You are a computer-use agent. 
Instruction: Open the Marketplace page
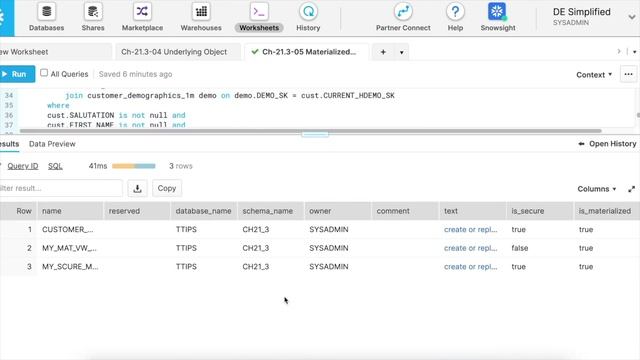pos(142,17)
